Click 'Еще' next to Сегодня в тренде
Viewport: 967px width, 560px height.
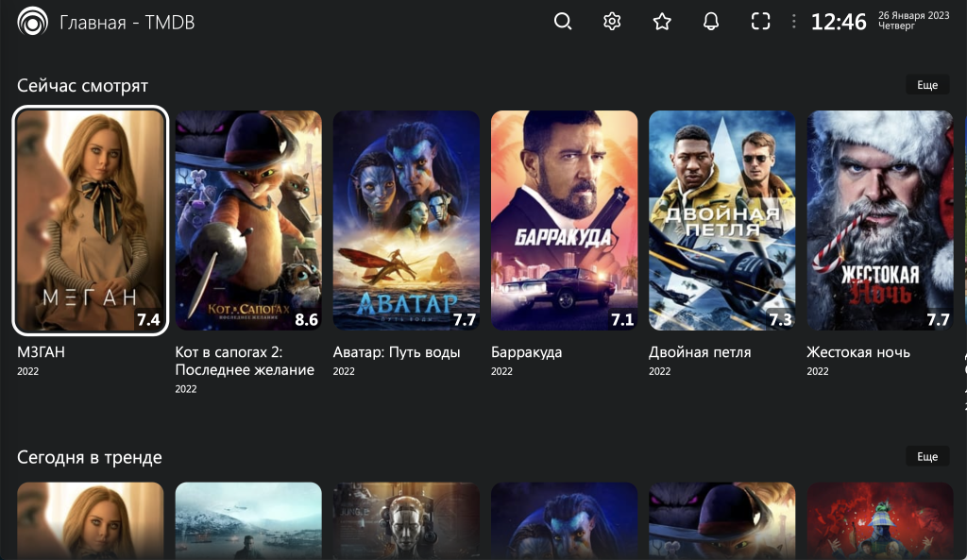[x=927, y=456]
